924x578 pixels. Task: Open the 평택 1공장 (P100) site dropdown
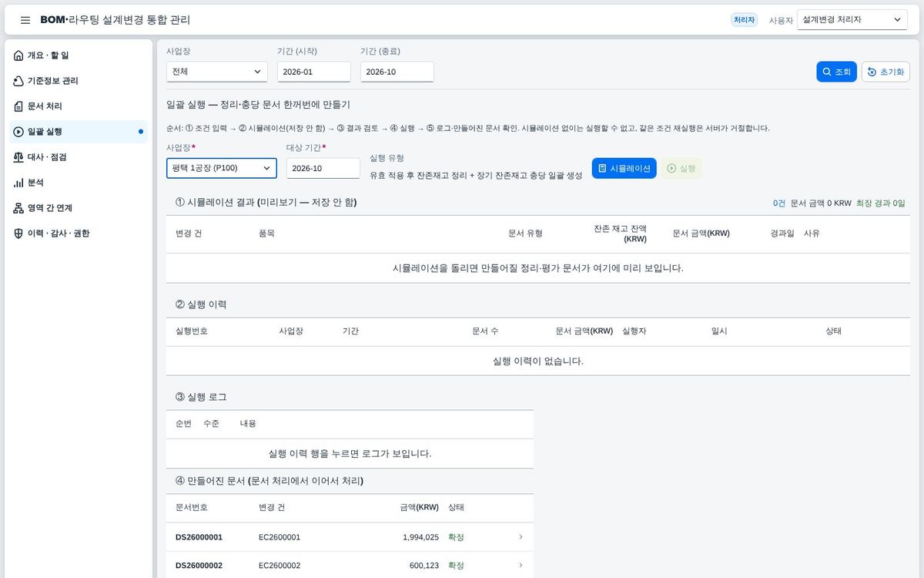222,168
